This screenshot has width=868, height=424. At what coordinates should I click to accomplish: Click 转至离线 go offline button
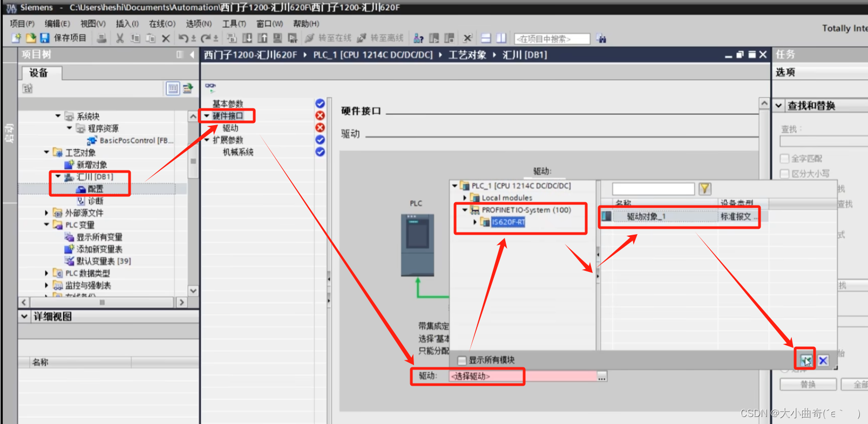[380, 38]
